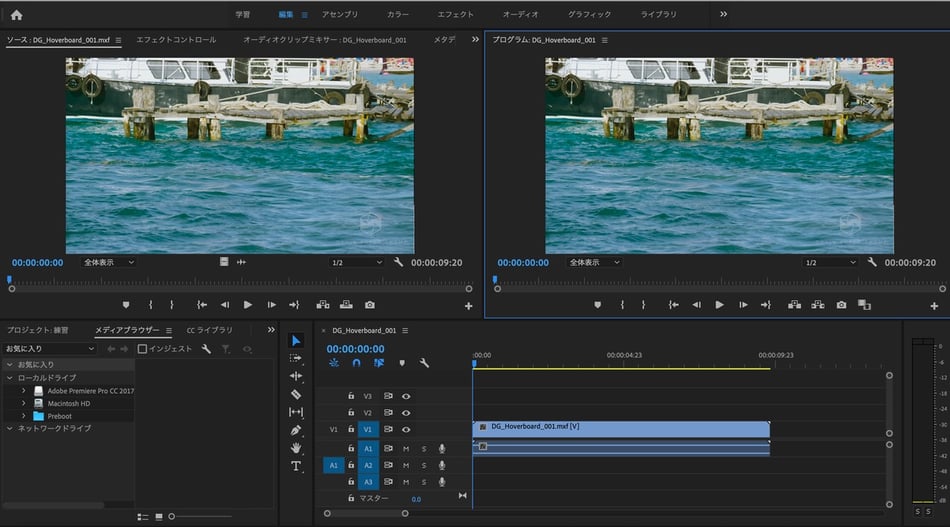This screenshot has height=527, width=950.
Task: Select the Type tool
Action: [296, 466]
